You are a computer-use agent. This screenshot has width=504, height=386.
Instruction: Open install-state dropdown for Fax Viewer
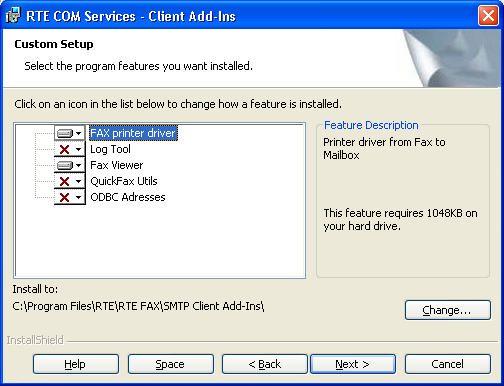pos(70,165)
